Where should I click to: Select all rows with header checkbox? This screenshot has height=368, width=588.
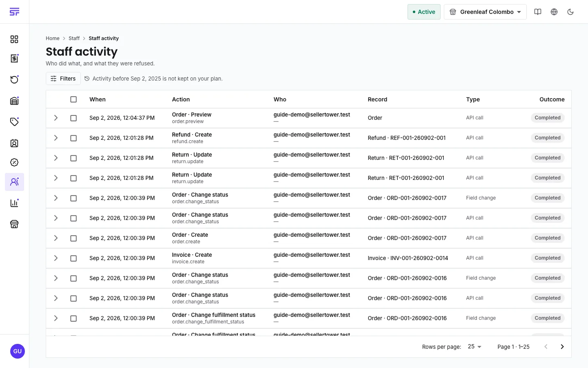coord(73,99)
